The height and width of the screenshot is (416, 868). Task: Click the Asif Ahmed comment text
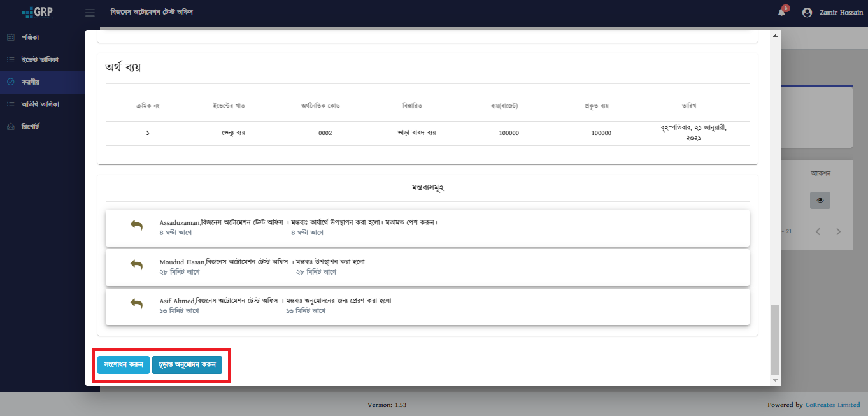(275, 301)
